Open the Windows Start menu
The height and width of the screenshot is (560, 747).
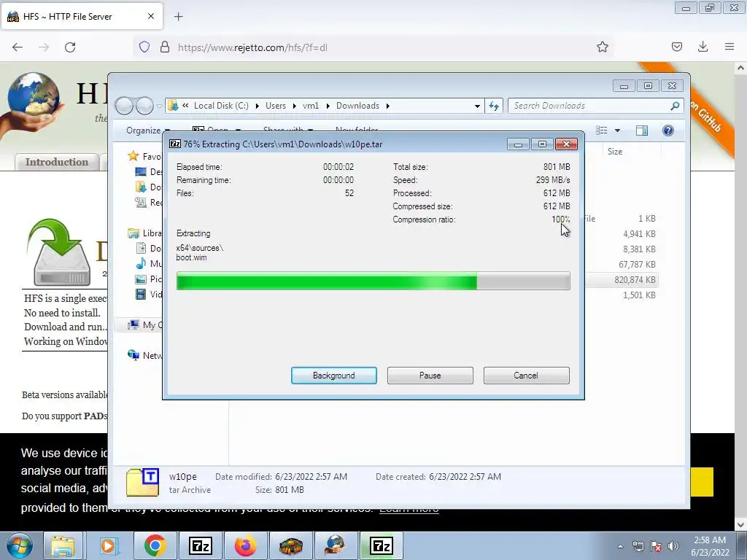pos(20,545)
